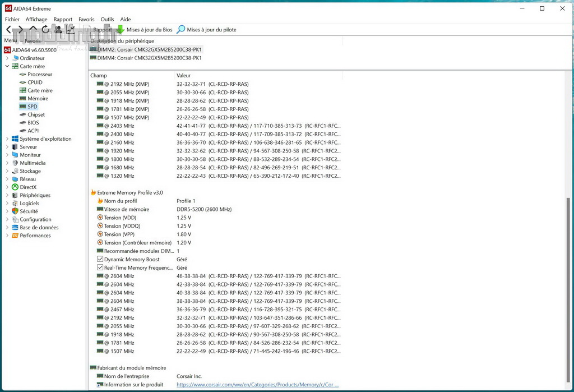Select the Extreme Memory Profile v3.0 heading
Viewport: 574px width, 392px height.
pos(127,192)
